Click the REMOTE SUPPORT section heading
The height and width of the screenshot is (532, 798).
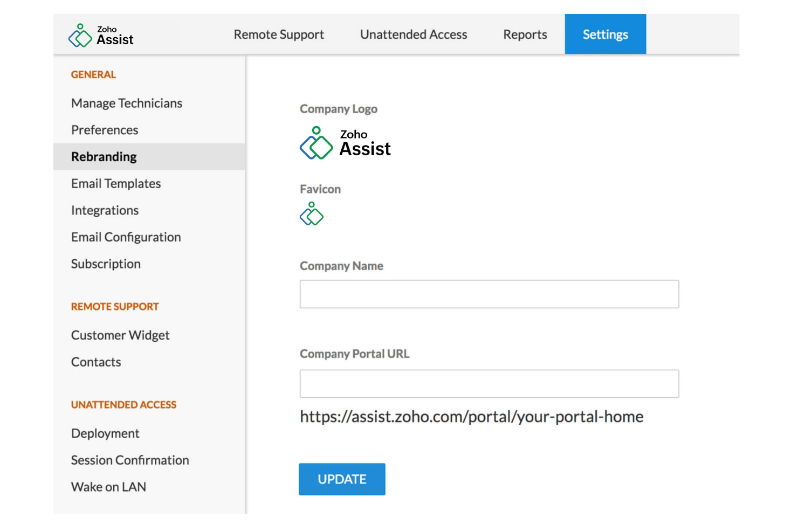(x=115, y=307)
